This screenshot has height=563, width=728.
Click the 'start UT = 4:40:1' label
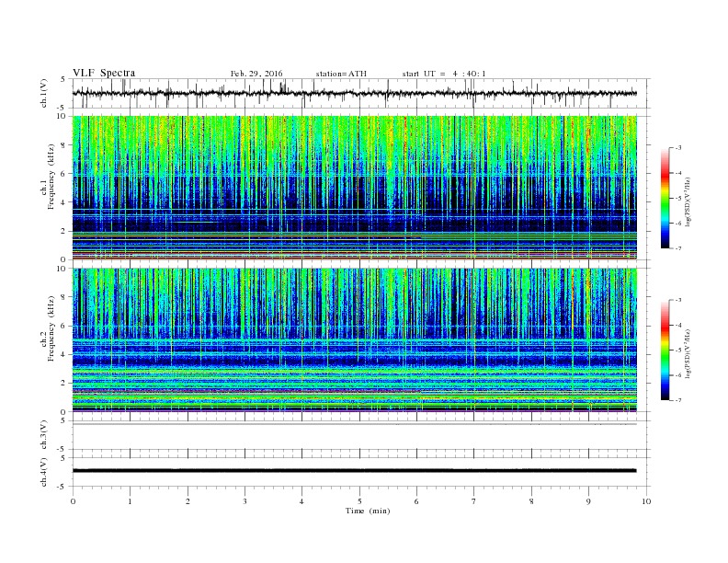tap(444, 74)
